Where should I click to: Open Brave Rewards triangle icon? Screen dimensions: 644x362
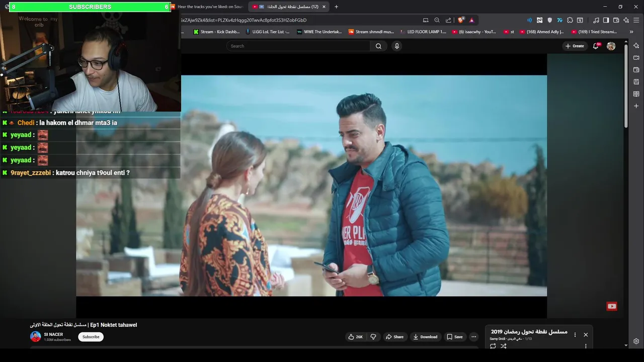pos(471,20)
